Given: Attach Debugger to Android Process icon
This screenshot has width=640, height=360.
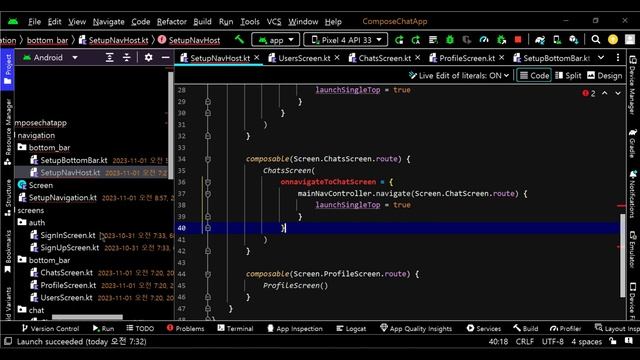Looking at the screenshot, I should (x=501, y=40).
